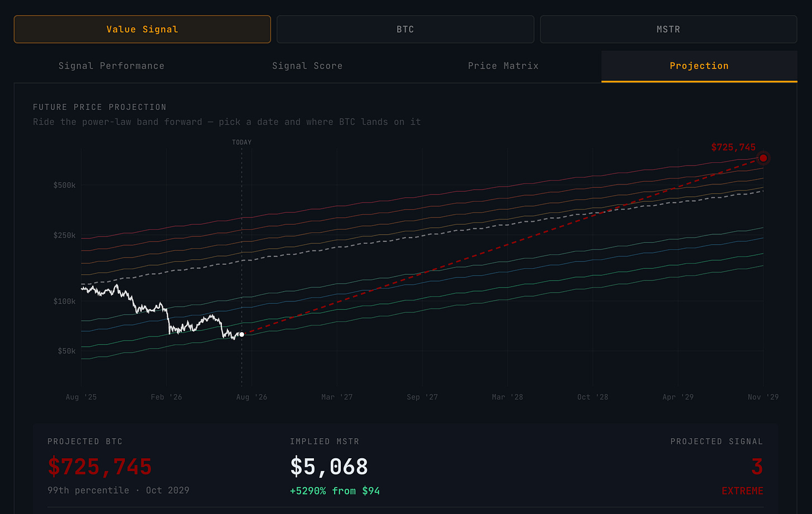Screen dimensions: 812x514
Task: Open the MSTR view
Action: click(668, 29)
